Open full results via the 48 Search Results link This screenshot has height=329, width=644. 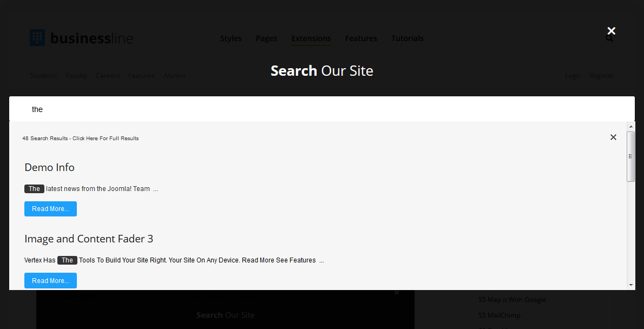click(80, 139)
